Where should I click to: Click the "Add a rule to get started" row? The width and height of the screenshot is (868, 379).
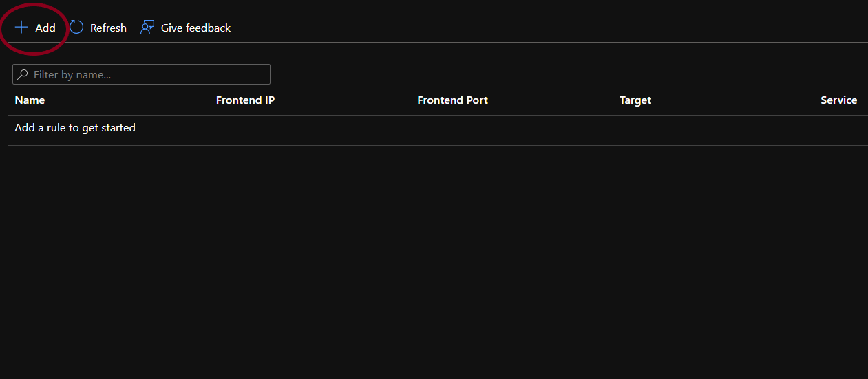coord(75,128)
